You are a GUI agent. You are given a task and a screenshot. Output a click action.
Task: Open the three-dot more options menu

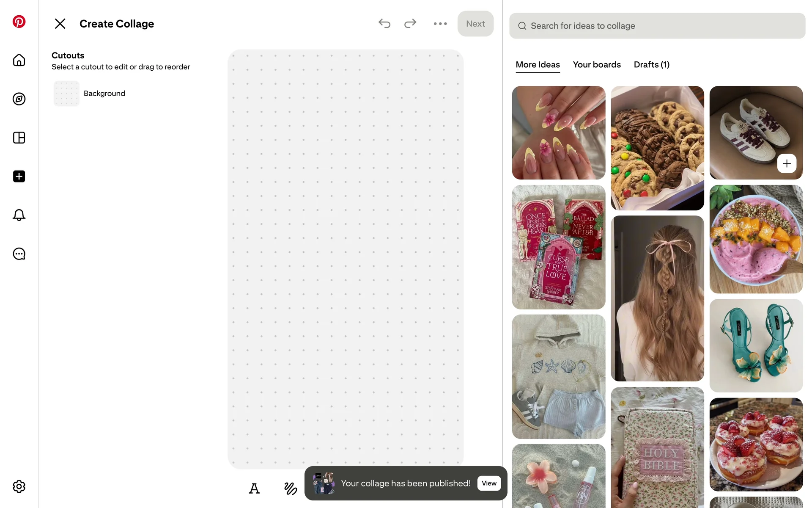440,24
